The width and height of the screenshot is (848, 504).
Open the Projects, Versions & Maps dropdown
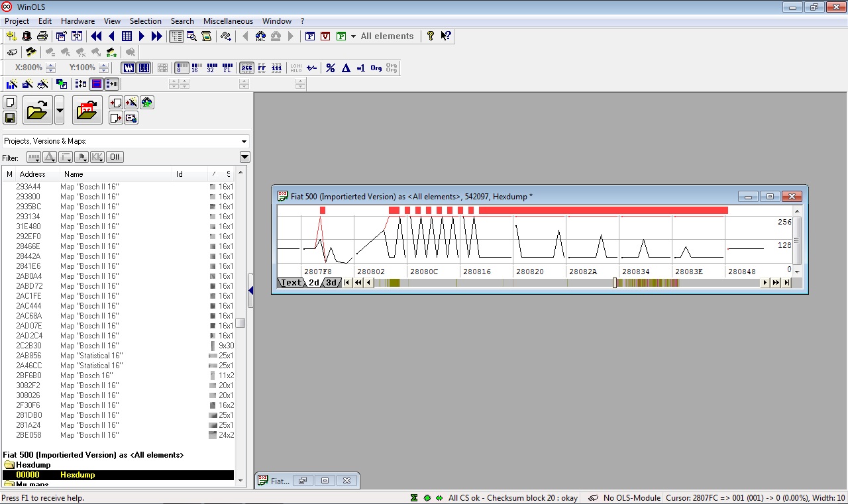point(244,141)
